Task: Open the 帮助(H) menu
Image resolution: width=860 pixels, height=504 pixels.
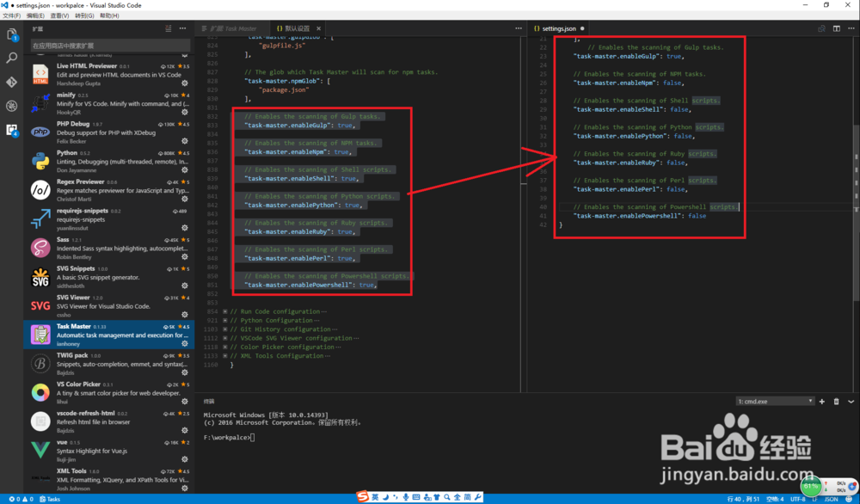Action: click(x=109, y=15)
